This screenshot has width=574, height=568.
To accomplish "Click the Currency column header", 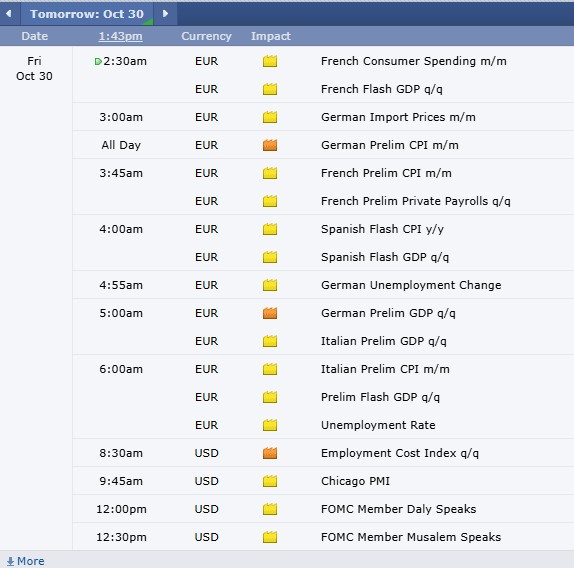I will tap(206, 36).
